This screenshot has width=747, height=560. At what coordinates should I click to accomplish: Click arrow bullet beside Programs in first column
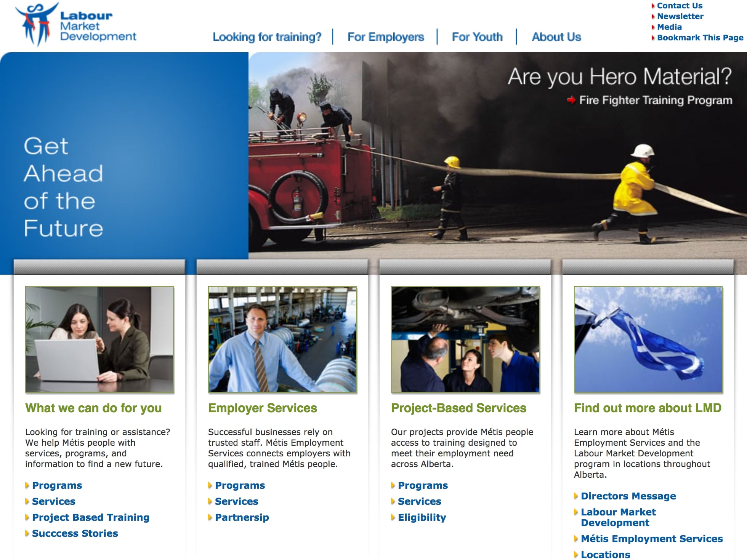tap(27, 485)
